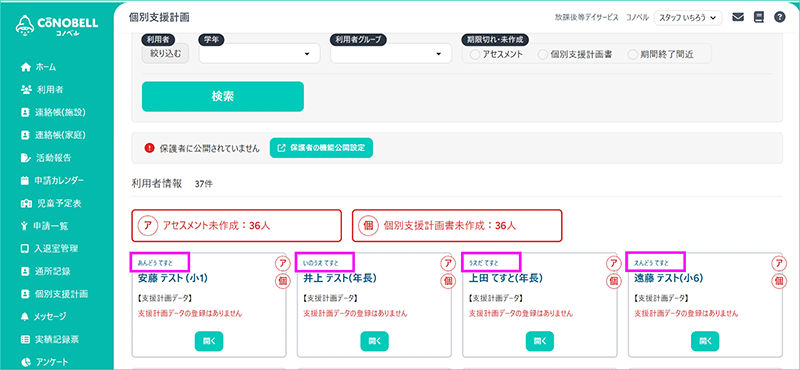Viewport: 800px width, 370px height.
Task: Open 保護者の機能公開設定 link button
Action: click(x=321, y=148)
